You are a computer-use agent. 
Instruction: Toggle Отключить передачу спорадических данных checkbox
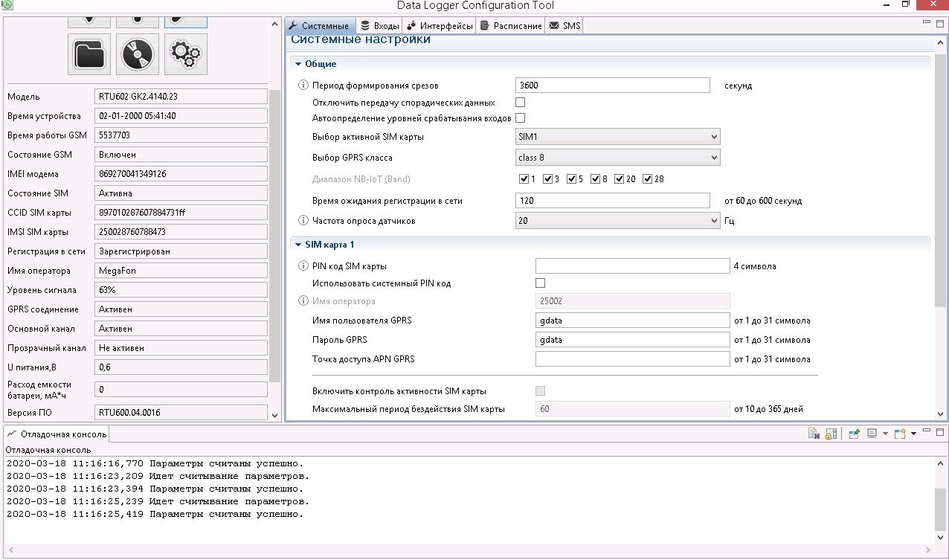[521, 103]
